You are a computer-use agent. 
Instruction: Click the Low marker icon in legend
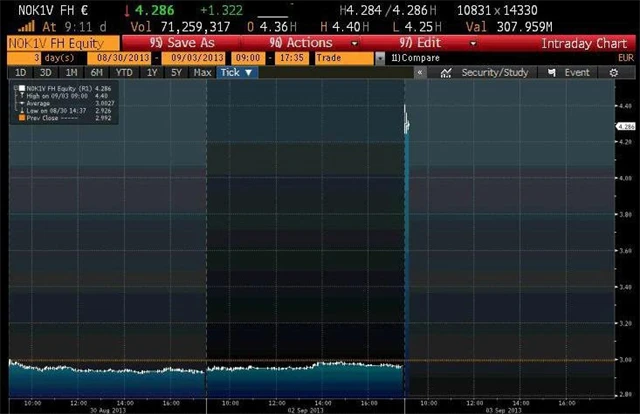19,109
